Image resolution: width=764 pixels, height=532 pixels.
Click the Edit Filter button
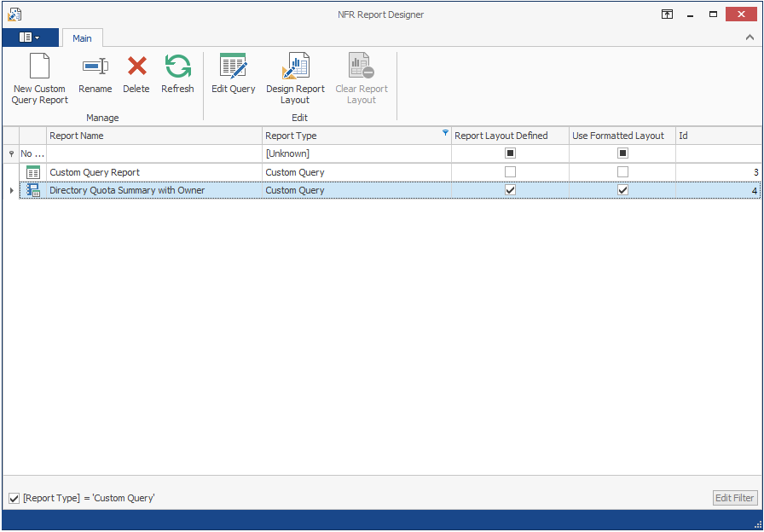734,498
